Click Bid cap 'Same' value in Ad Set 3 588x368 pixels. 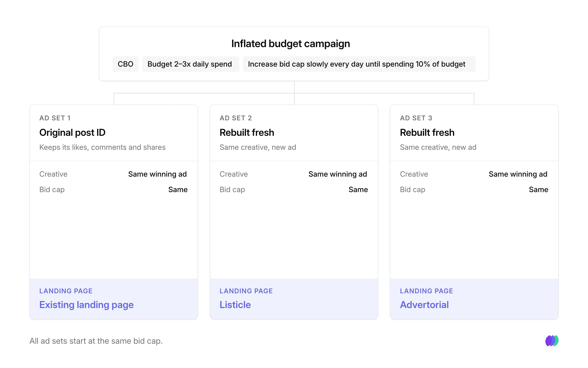click(x=538, y=190)
